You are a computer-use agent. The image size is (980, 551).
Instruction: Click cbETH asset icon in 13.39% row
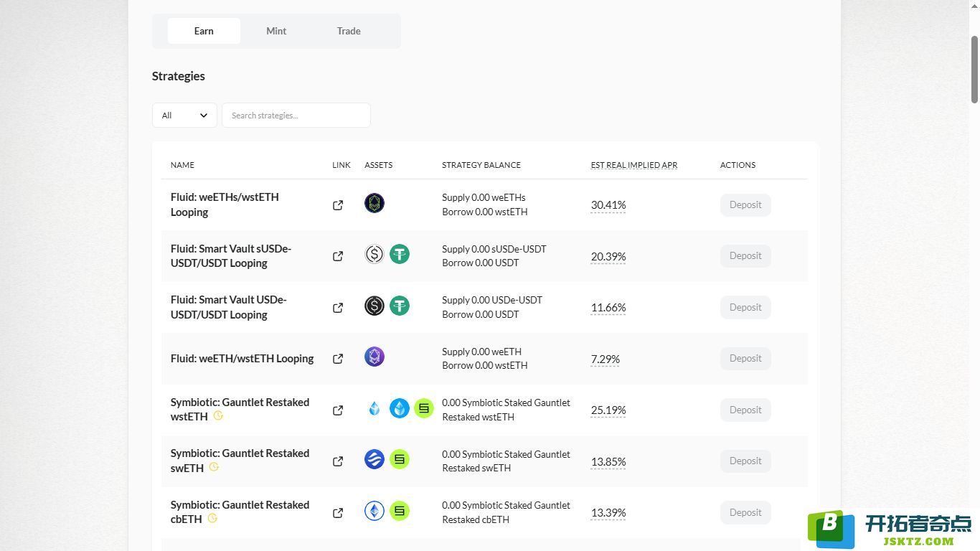(x=374, y=511)
